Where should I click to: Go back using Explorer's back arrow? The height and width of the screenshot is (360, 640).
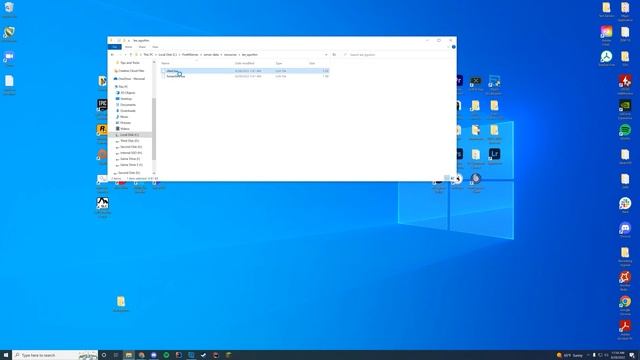pos(112,55)
